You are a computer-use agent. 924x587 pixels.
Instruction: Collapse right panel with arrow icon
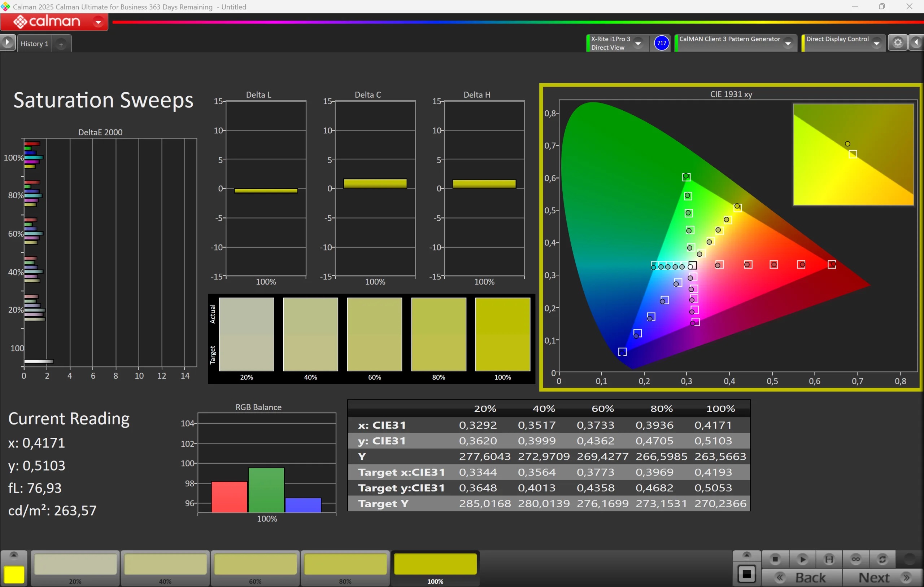click(916, 43)
